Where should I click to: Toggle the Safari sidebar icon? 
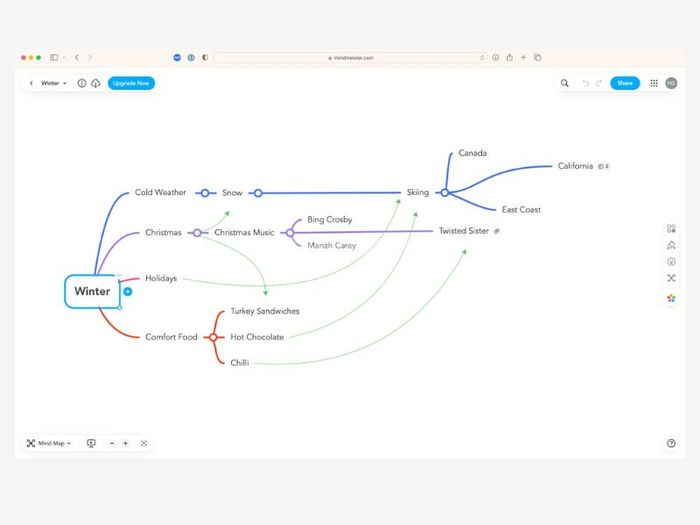(54, 57)
